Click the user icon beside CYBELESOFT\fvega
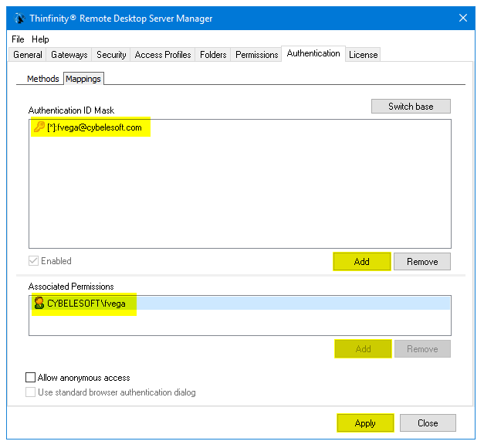 [39, 303]
